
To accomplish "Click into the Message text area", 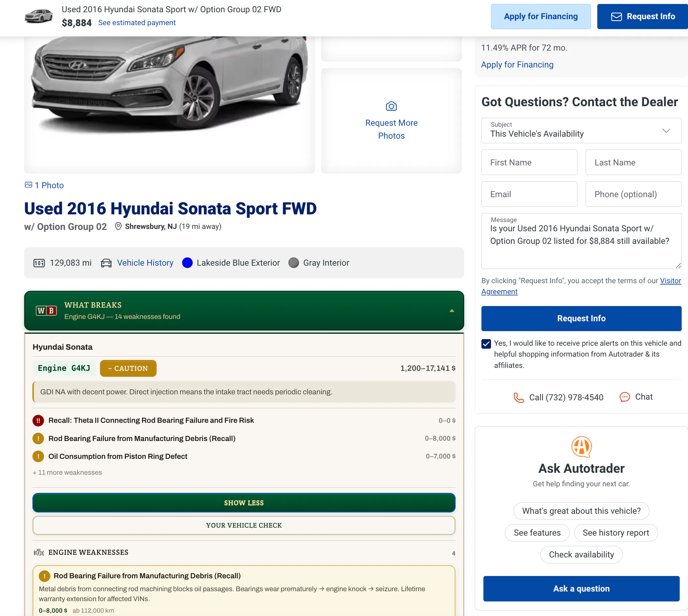I will point(581,241).
